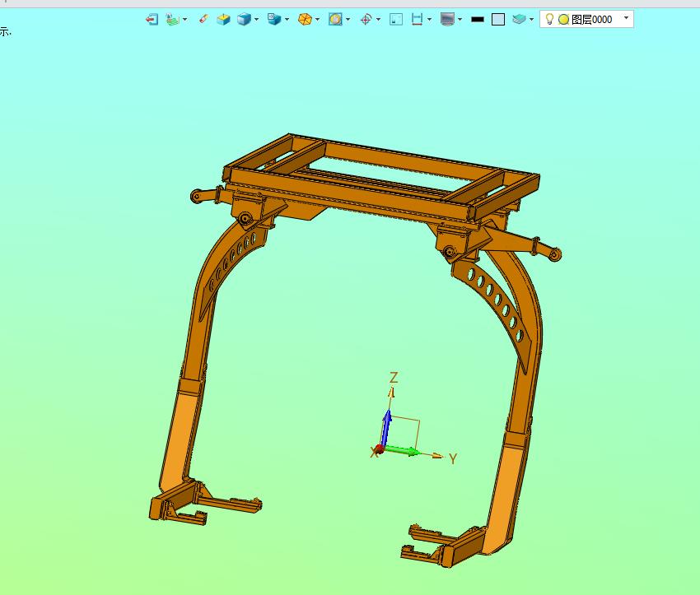The image size is (700, 595).
Task: Click the light blue color swatch
Action: click(498, 20)
